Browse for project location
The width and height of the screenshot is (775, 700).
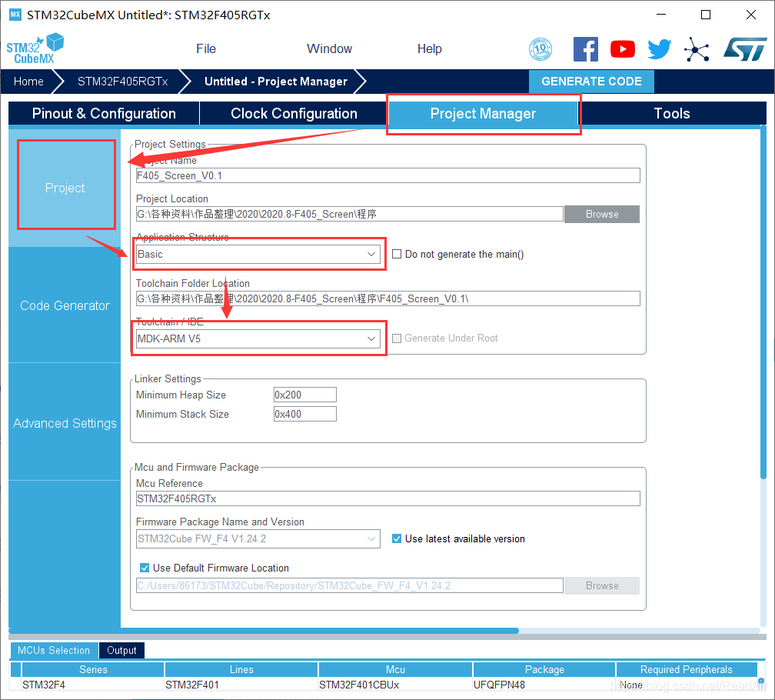click(601, 214)
